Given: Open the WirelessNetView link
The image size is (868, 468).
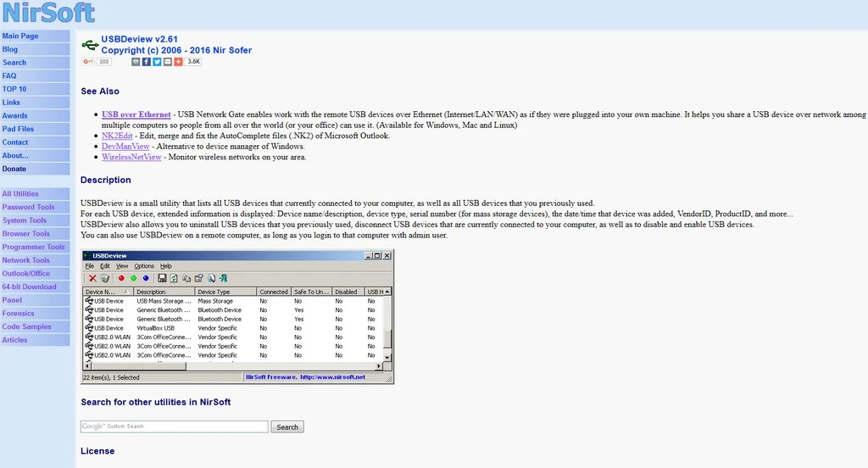Looking at the screenshot, I should (x=131, y=157).
